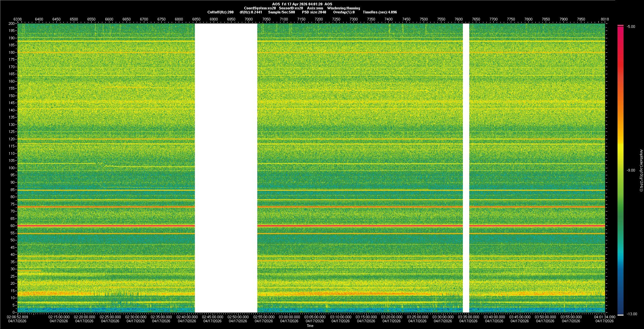This screenshot has height=329, width=644.
Task: Click the wide white data gap near 02:45:00
Action: click(226, 168)
